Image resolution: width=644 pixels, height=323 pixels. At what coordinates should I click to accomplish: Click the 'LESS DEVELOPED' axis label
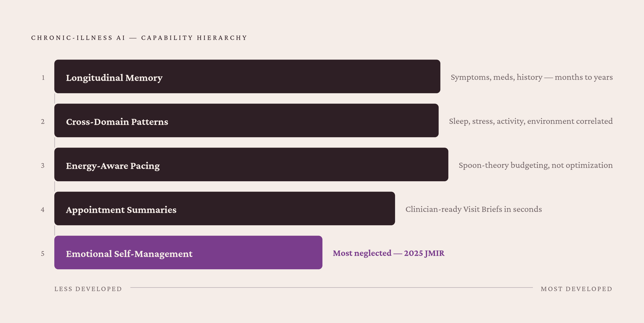[x=88, y=289]
